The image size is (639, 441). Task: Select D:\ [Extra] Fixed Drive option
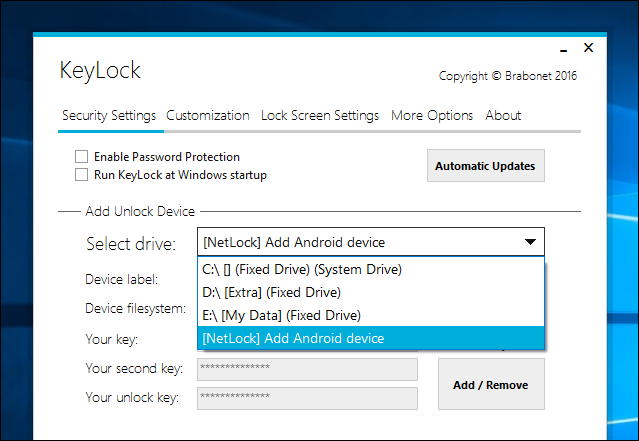pos(371,292)
